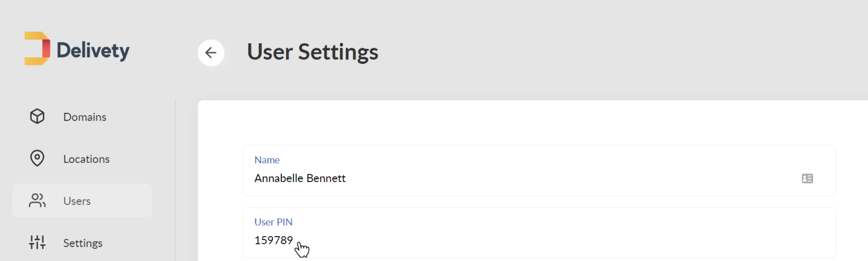
Task: Click the 159789 PIN value
Action: coord(274,240)
